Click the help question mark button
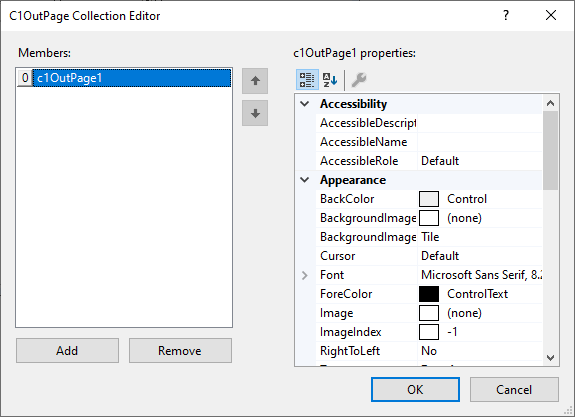Image resolution: width=575 pixels, height=417 pixels. pos(506,15)
